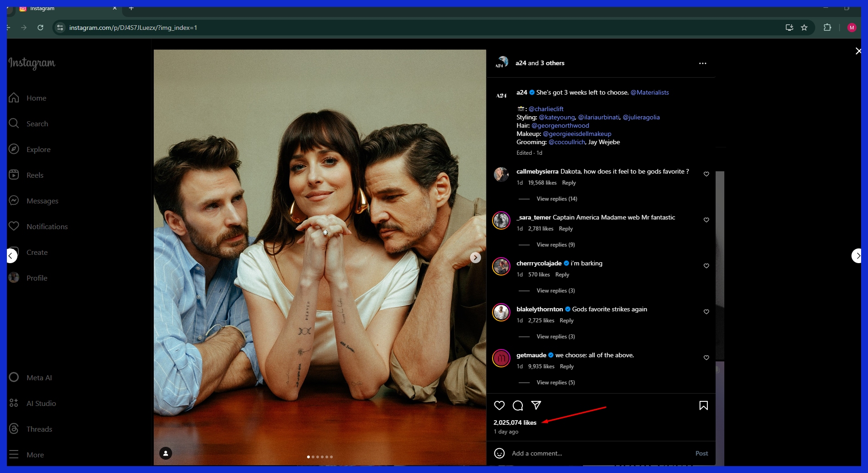This screenshot has width=868, height=473.
Task: Open getmaude's profile avatar
Action: (x=501, y=358)
